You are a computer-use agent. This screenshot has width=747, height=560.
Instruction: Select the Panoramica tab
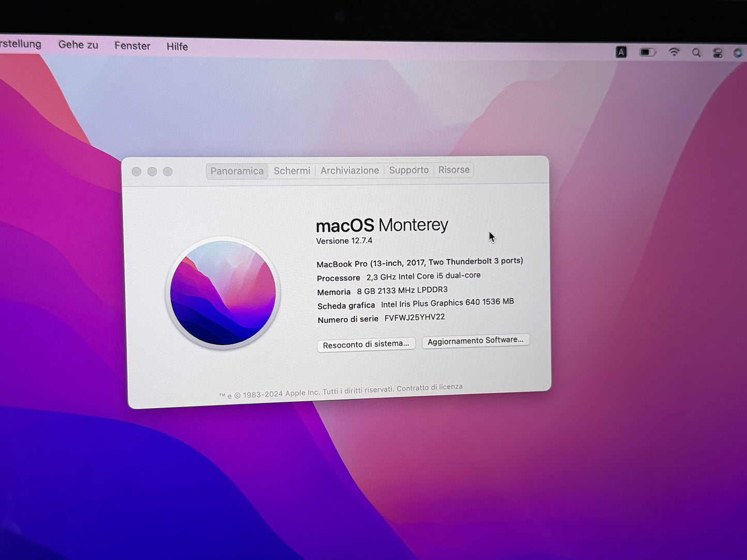coord(237,171)
